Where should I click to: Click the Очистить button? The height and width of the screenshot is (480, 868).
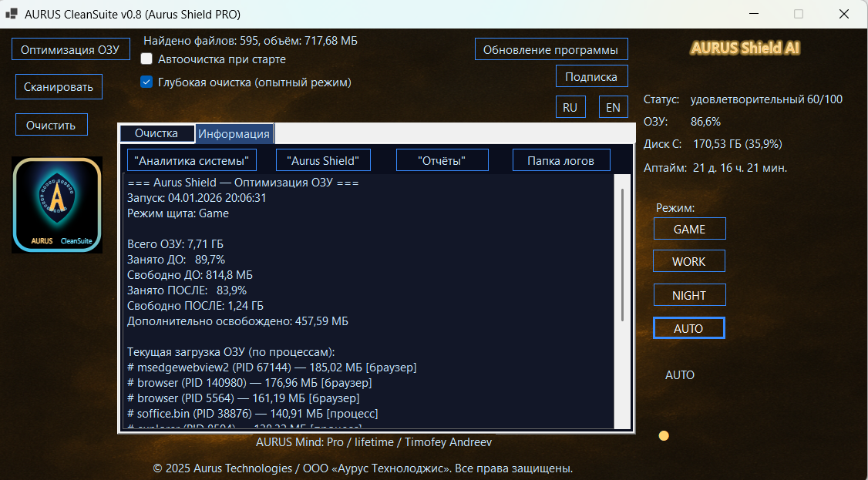[x=51, y=125]
